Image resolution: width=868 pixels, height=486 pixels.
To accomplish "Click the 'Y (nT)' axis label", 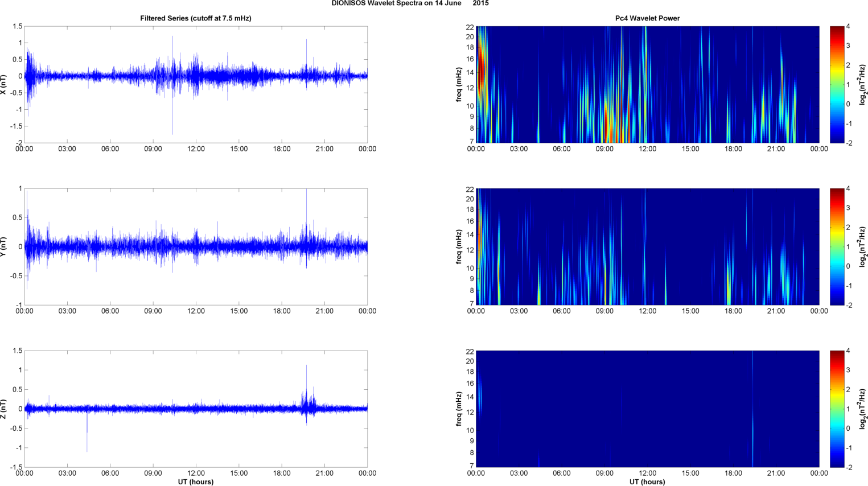I will tap(4, 246).
